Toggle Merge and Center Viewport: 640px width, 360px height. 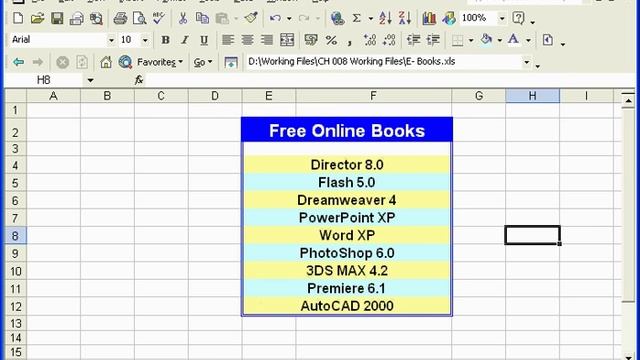click(x=287, y=40)
